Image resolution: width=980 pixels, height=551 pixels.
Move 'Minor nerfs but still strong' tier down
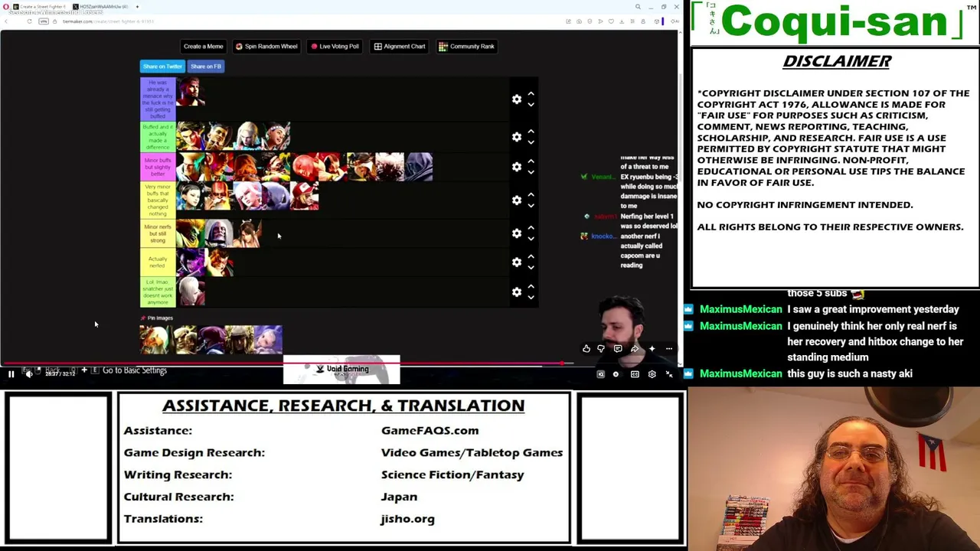[x=531, y=239]
